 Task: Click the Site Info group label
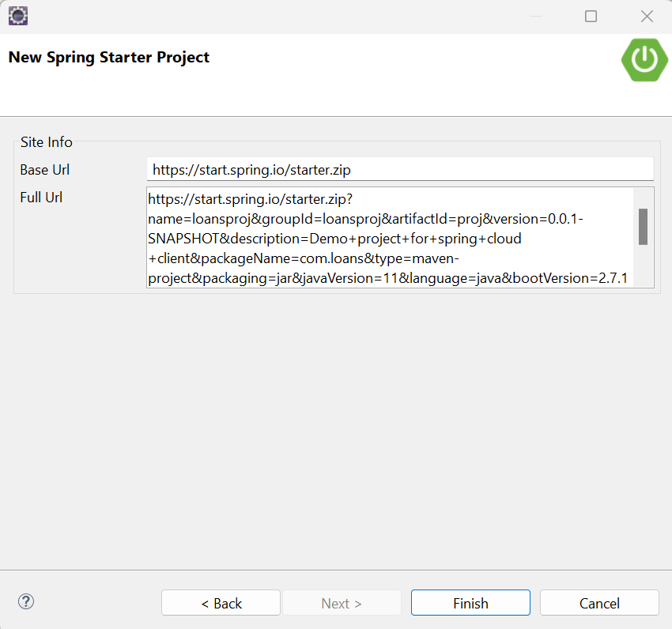pyautogui.click(x=47, y=142)
